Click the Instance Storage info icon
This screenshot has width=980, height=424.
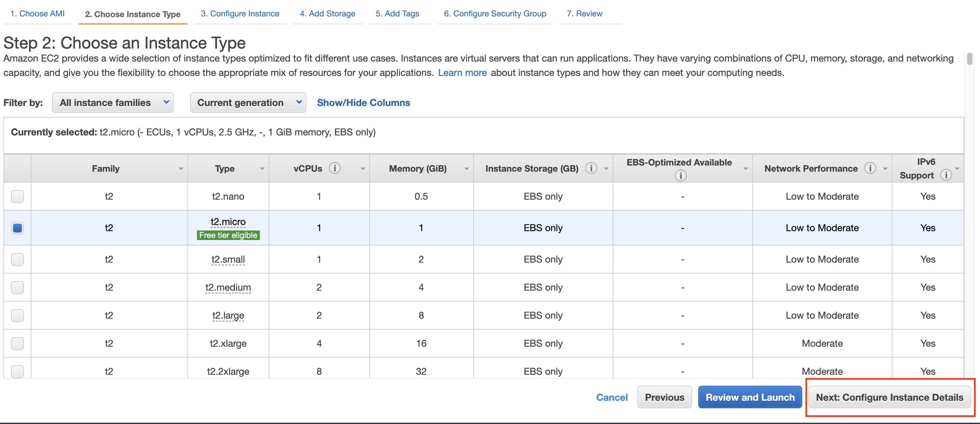coord(591,168)
